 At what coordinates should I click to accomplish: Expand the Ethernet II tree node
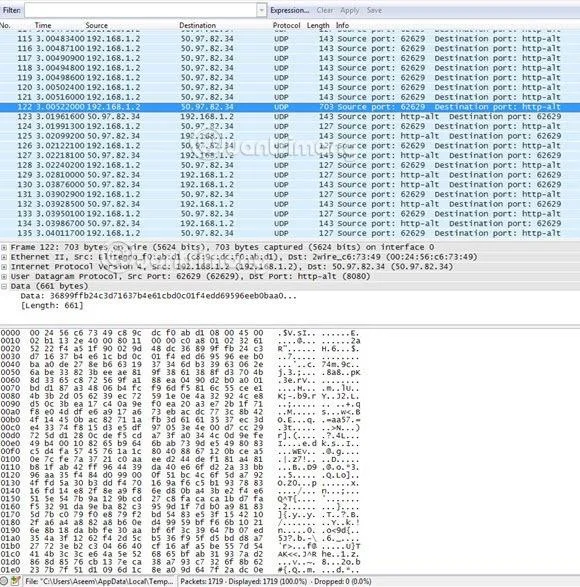[4, 257]
